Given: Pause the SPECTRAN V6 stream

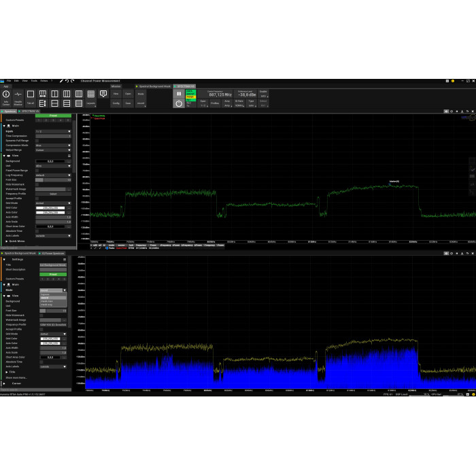Looking at the screenshot, I should point(179,94).
